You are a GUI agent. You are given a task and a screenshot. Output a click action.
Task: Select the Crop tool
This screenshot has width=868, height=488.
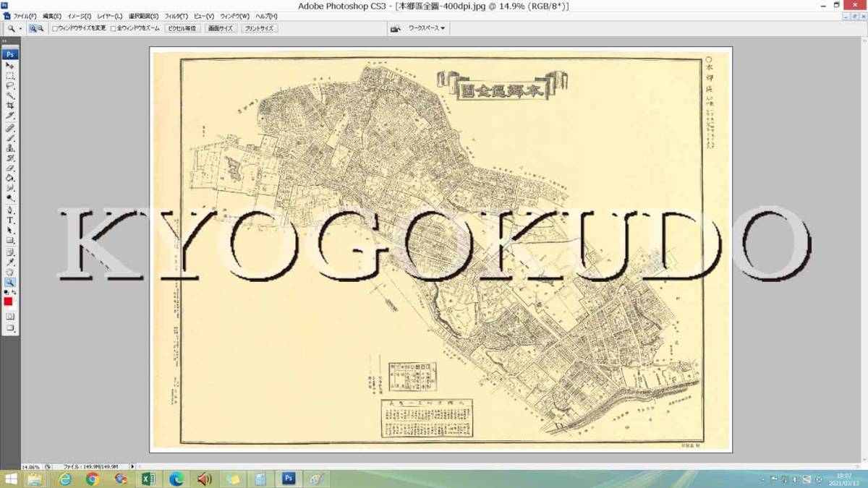[x=10, y=106]
